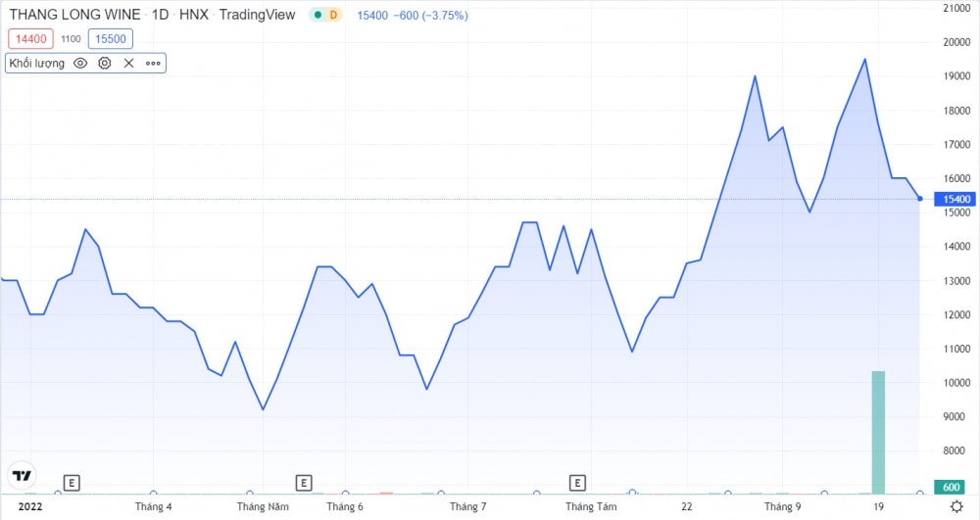Click the orange D delayed-data badge
This screenshot has width=980, height=520.
pos(334,15)
